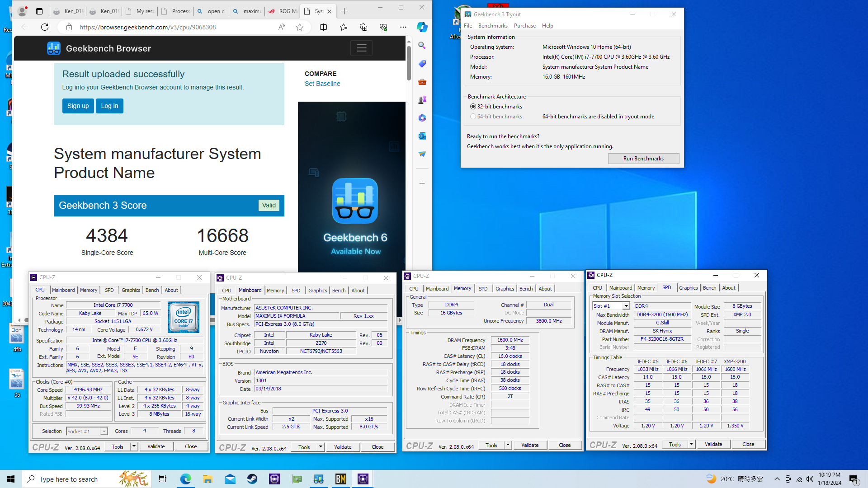Click the Read aloud icon in address bar
Screen dimensions: 868x488
(x=282, y=27)
